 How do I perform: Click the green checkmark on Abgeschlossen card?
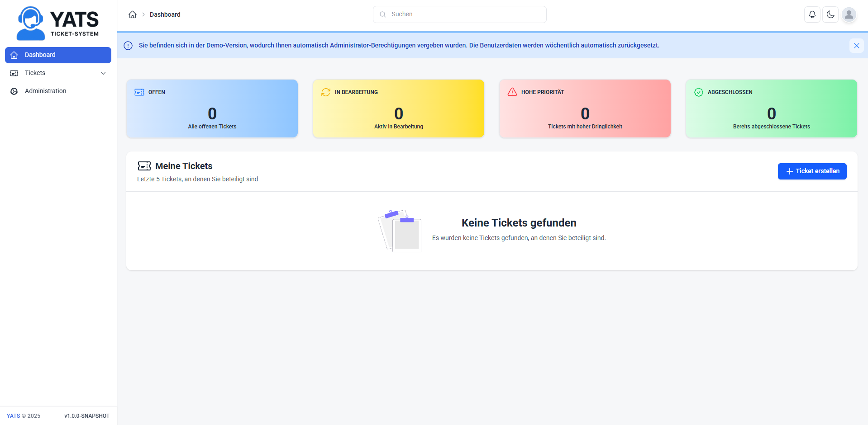[x=698, y=92]
